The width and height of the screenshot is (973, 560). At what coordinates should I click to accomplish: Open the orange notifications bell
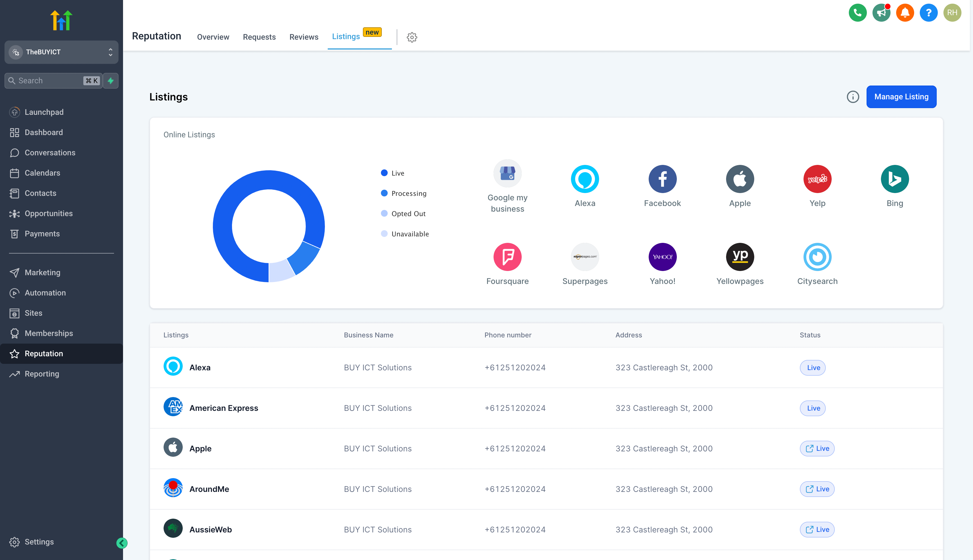pyautogui.click(x=905, y=13)
